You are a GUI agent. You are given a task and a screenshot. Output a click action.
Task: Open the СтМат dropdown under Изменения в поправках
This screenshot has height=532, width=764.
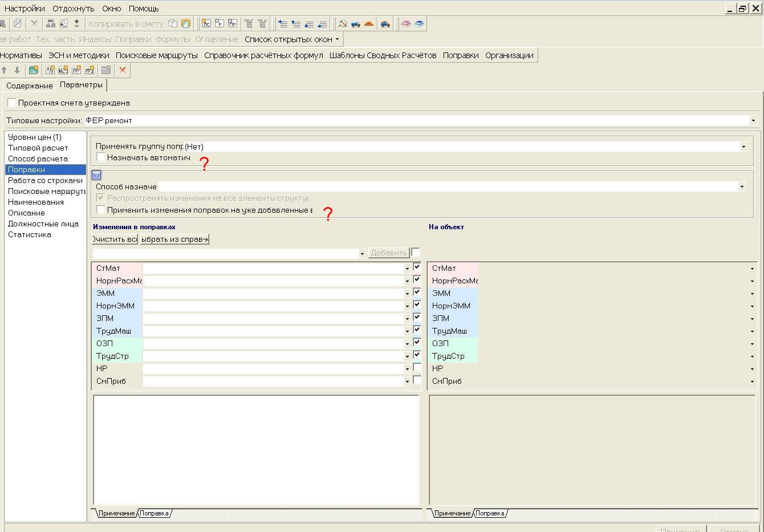click(x=407, y=268)
